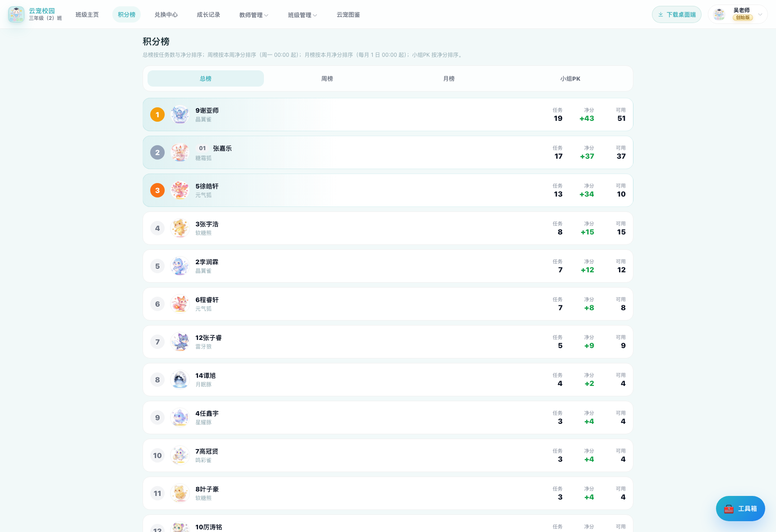Click the student name 8叶子豪
This screenshot has height=532, width=776.
pyautogui.click(x=207, y=489)
